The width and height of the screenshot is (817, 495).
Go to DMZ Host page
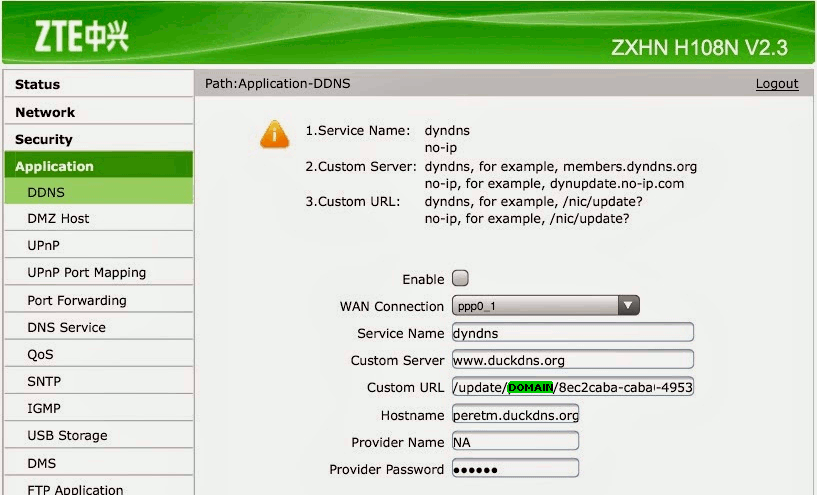(58, 218)
